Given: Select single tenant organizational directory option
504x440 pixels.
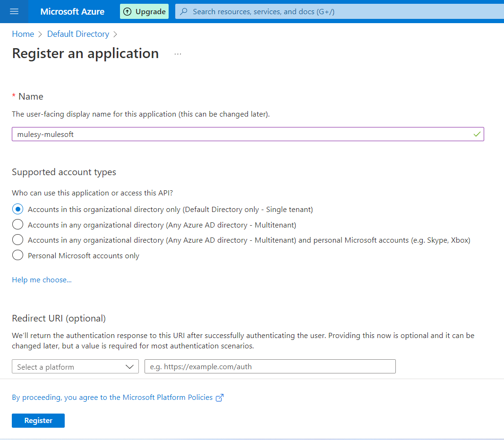Looking at the screenshot, I should 17,209.
